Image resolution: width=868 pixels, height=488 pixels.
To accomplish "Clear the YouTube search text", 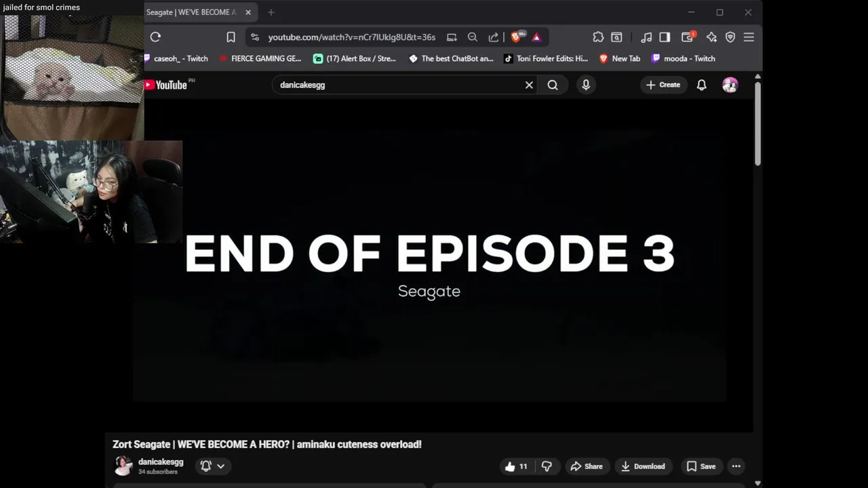I will (529, 85).
